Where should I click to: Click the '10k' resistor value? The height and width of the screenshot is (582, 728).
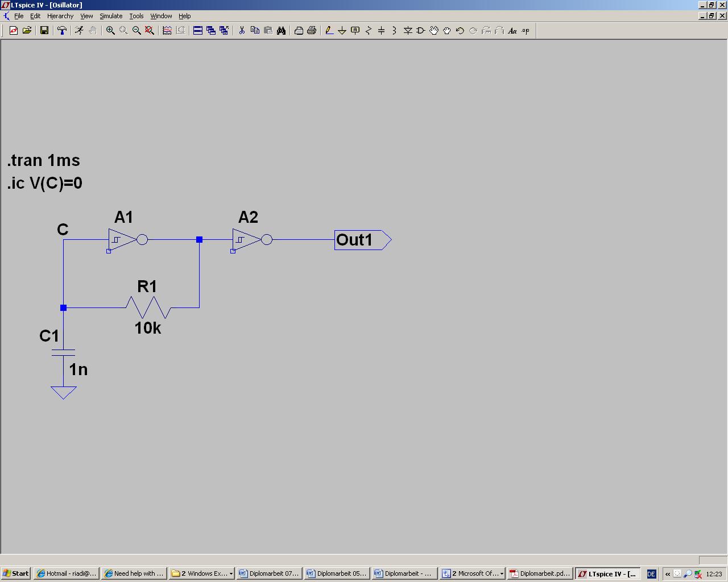click(x=148, y=328)
